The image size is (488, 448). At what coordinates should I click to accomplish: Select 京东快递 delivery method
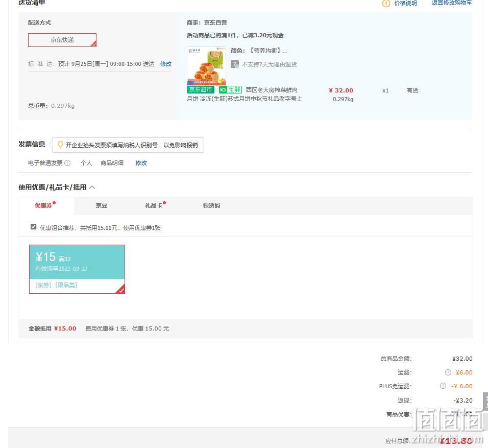62,40
